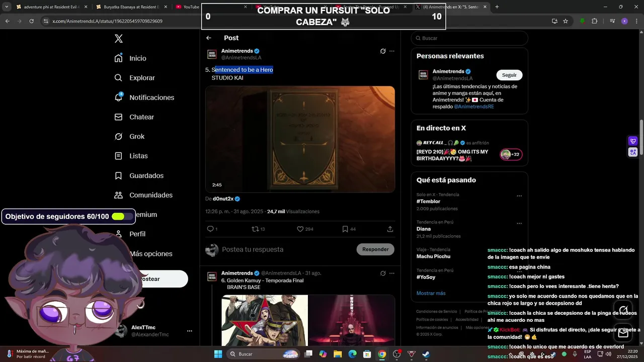This screenshot has height=362, width=644.
Task: Click the share icon on the post
Action: tap(390, 229)
